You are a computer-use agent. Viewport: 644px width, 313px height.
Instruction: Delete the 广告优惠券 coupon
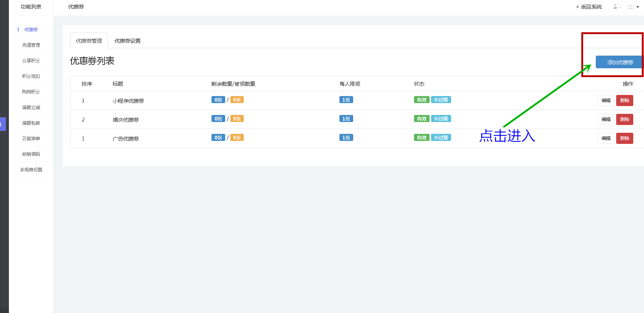pyautogui.click(x=624, y=138)
